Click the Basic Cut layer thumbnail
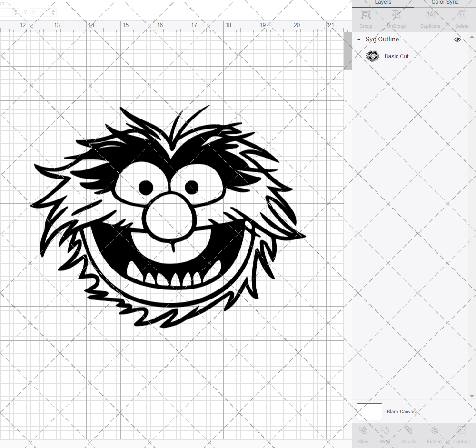The image size is (476, 448). tap(372, 56)
